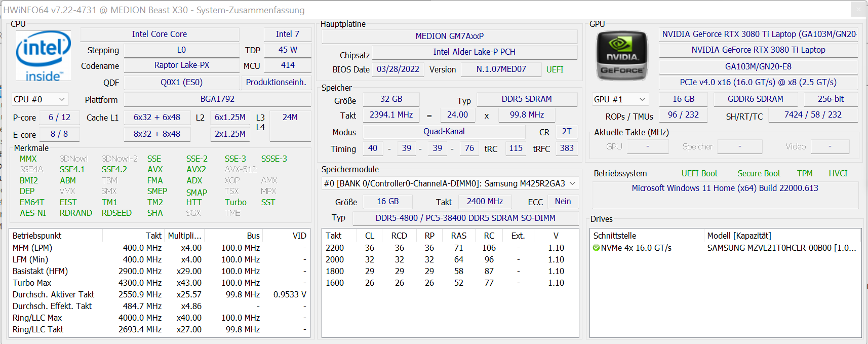The image size is (868, 344).
Task: Select the Stepping value L0
Action: click(x=181, y=50)
